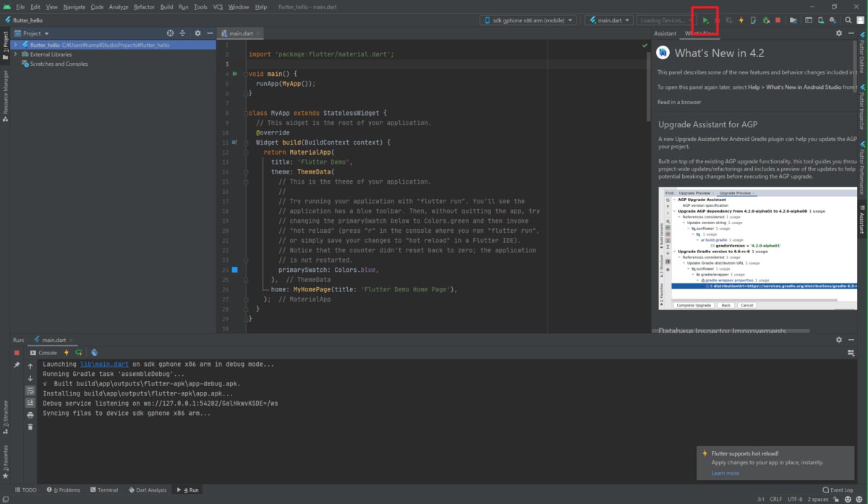Toggle the Structure side tab

coord(6,417)
